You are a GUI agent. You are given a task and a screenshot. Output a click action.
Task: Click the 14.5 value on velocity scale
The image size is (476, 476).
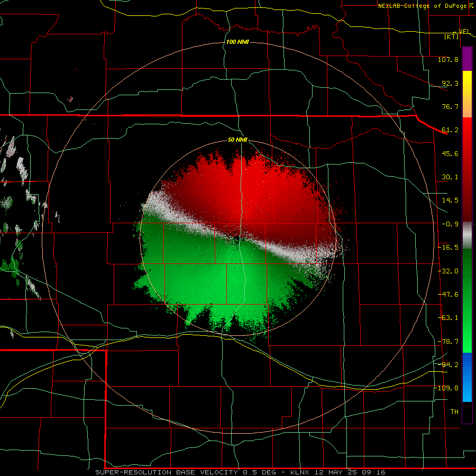tap(450, 200)
